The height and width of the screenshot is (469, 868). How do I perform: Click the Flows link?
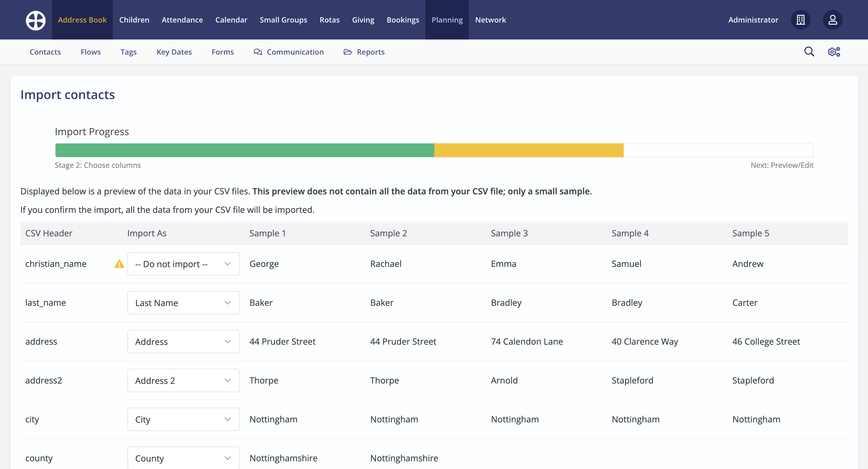coord(91,52)
